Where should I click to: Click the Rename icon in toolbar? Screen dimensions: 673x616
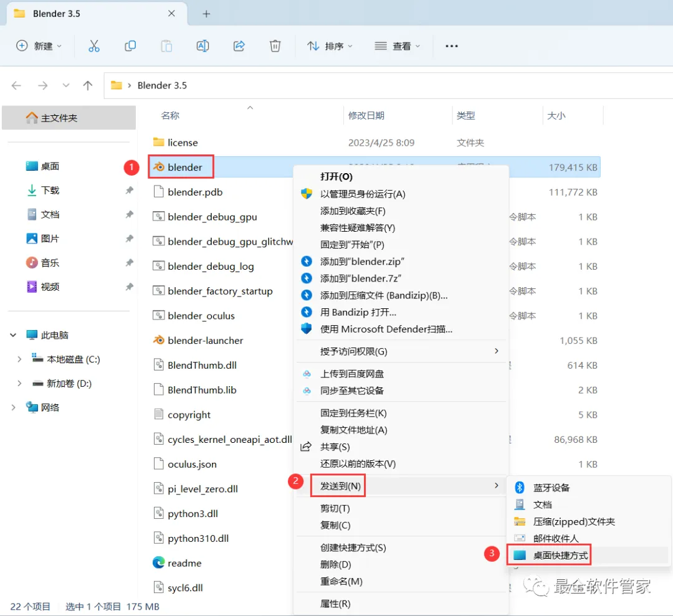click(x=203, y=46)
